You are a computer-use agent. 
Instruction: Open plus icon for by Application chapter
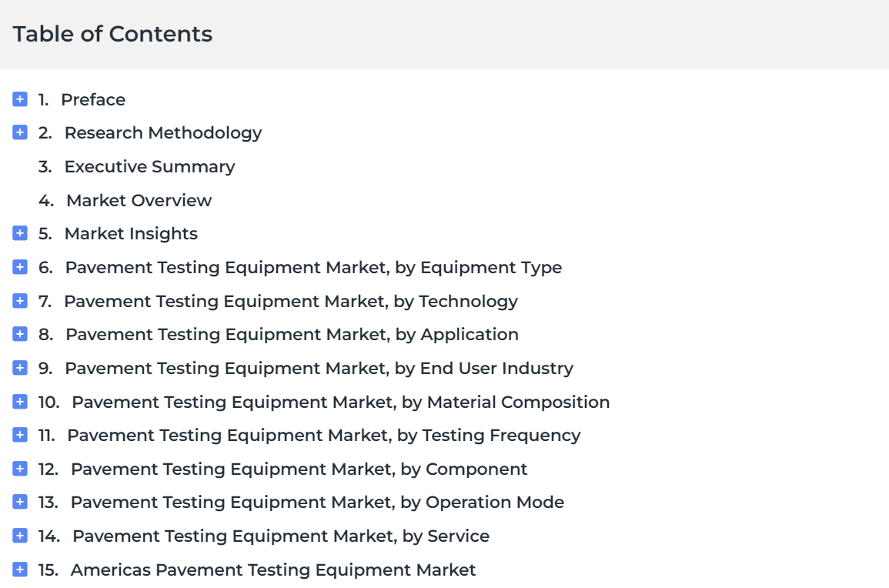[20, 334]
